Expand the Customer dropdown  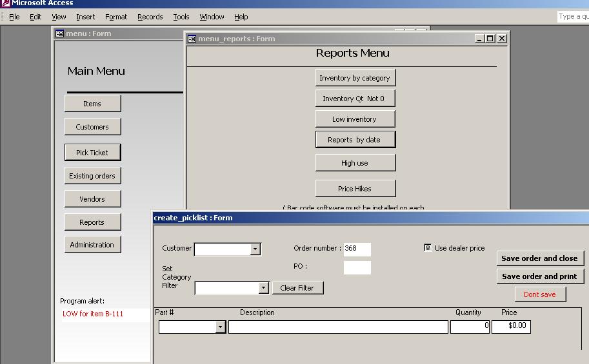pyautogui.click(x=255, y=249)
